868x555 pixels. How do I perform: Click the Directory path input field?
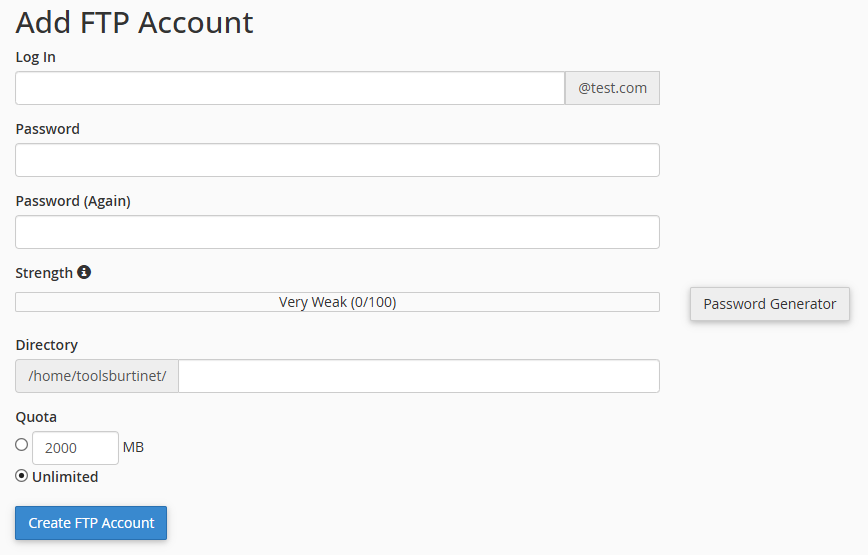pos(418,376)
